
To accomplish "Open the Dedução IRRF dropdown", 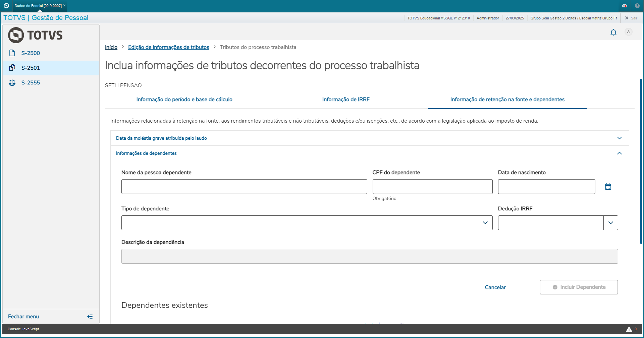I will (x=610, y=223).
